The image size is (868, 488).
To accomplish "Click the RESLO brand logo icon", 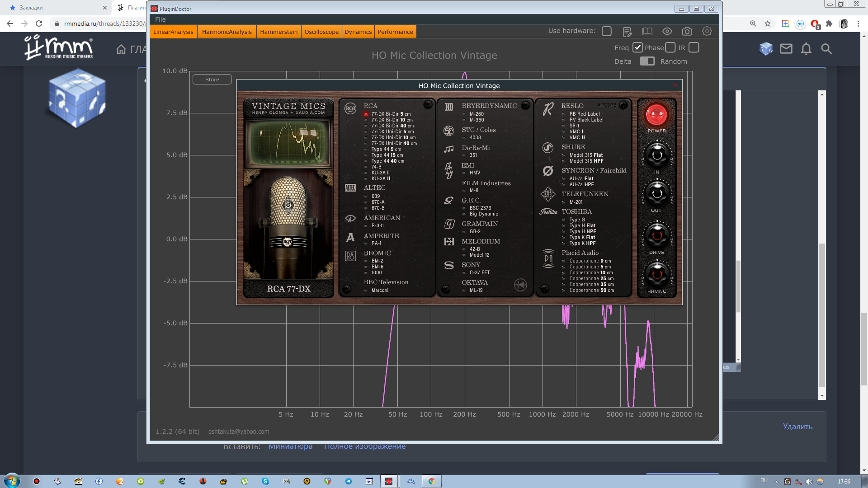I will [x=548, y=108].
